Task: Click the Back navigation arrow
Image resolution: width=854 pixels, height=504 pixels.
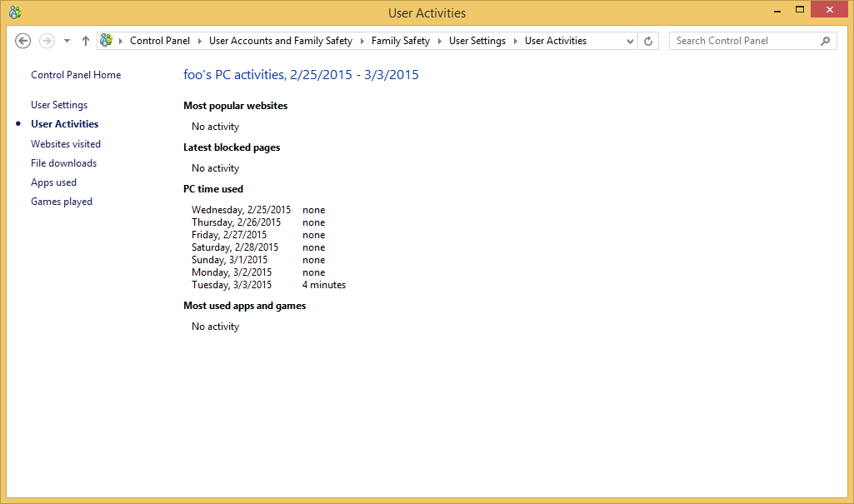Action: pos(23,41)
